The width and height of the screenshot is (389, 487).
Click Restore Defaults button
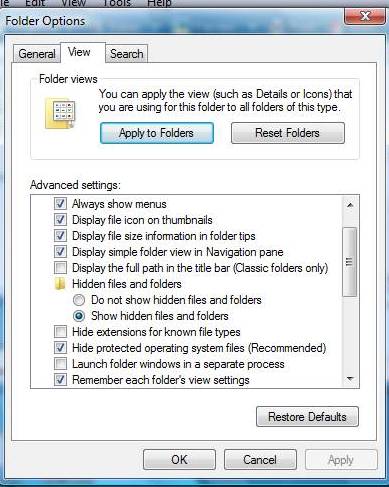[307, 417]
